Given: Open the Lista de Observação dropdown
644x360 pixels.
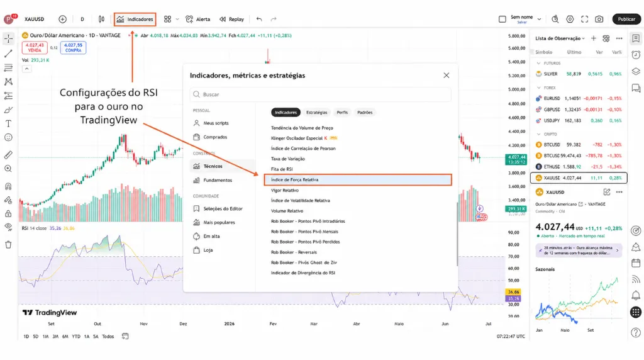Looking at the screenshot, I should (560, 38).
